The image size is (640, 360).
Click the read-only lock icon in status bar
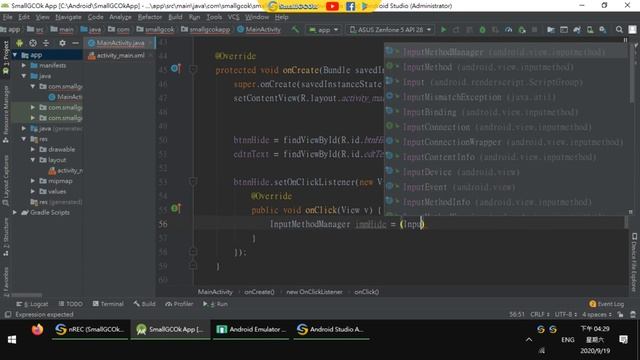pos(620,314)
